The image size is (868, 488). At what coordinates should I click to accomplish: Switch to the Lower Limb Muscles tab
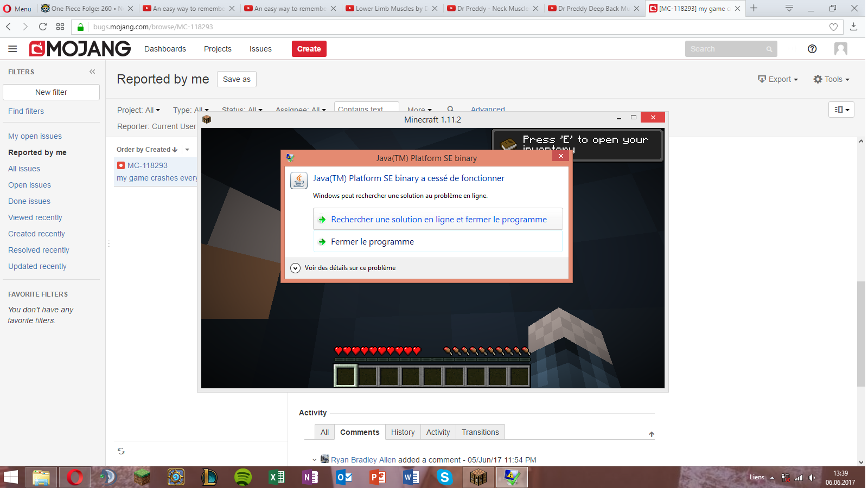coord(392,9)
